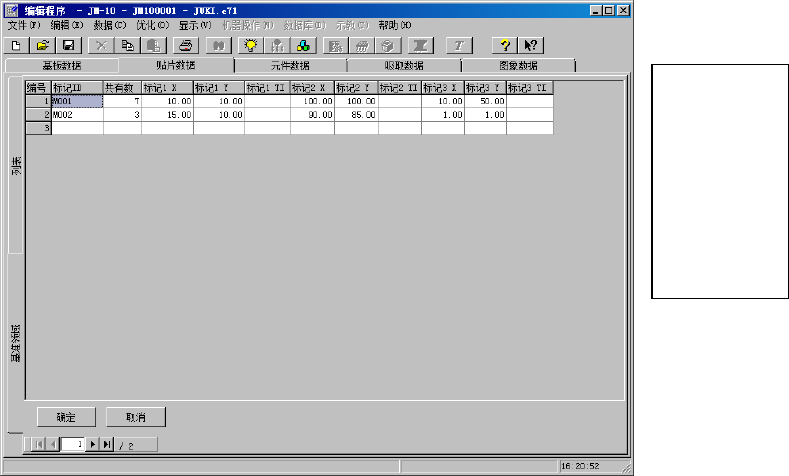Click the empty 标记ID cell in row 3
The height and width of the screenshot is (476, 789).
tap(77, 128)
